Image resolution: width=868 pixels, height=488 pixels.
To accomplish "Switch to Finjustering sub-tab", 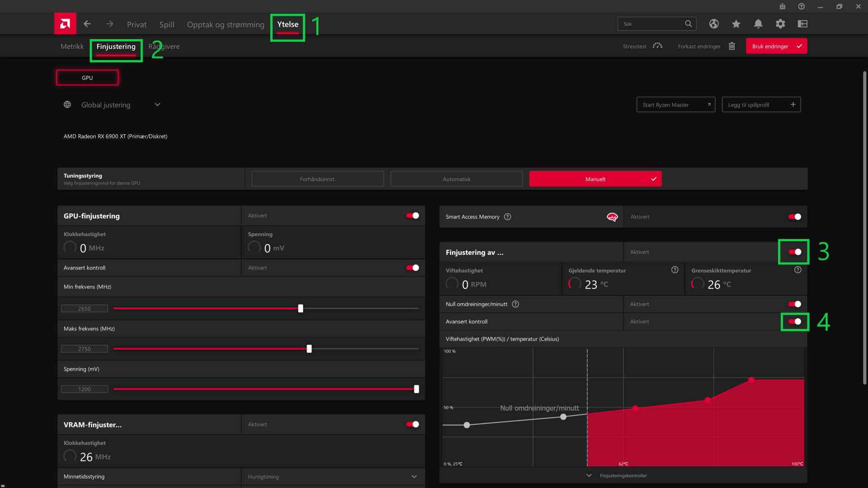I will click(116, 46).
